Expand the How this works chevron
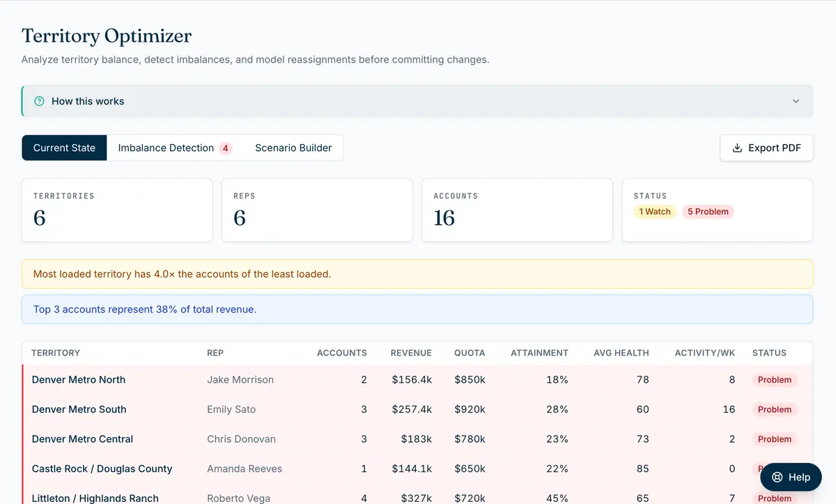This screenshot has width=836, height=504. [796, 101]
